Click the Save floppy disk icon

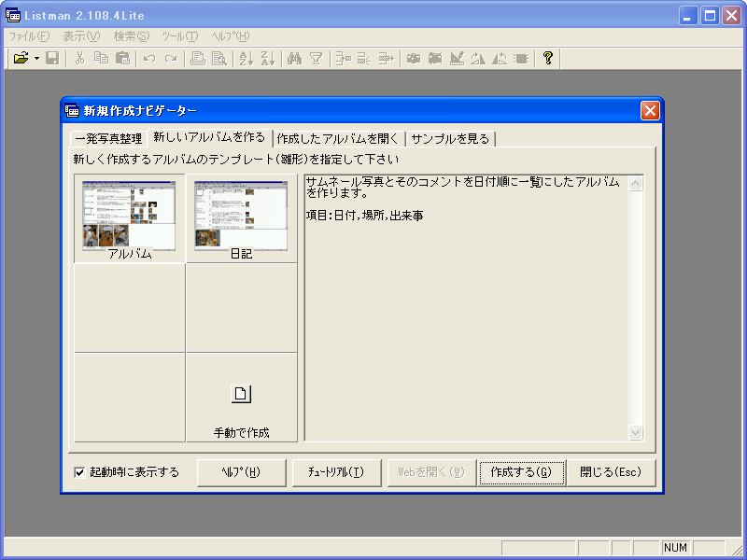click(52, 58)
